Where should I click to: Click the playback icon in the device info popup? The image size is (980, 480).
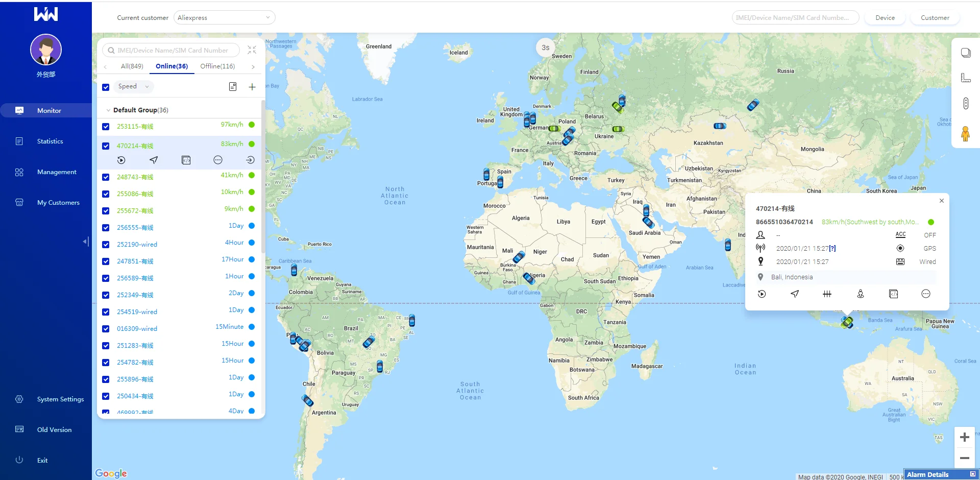pos(762,294)
